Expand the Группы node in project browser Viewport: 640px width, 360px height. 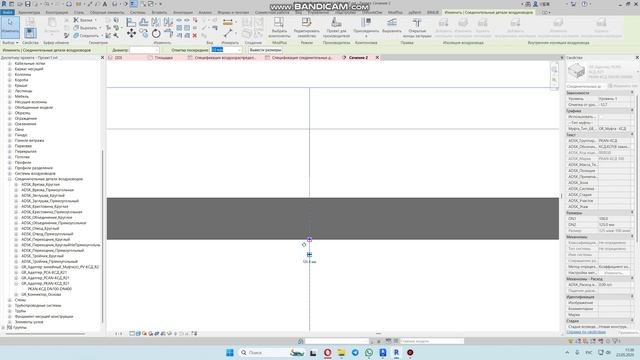(4, 327)
